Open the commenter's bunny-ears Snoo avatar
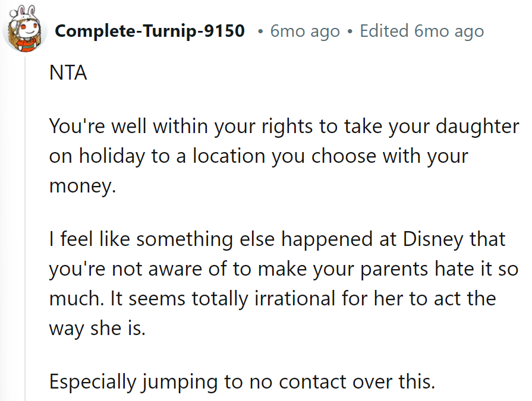 (24, 29)
